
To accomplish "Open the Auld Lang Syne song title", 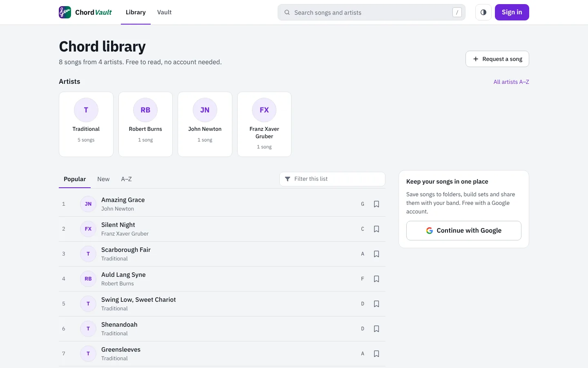I will [x=123, y=275].
